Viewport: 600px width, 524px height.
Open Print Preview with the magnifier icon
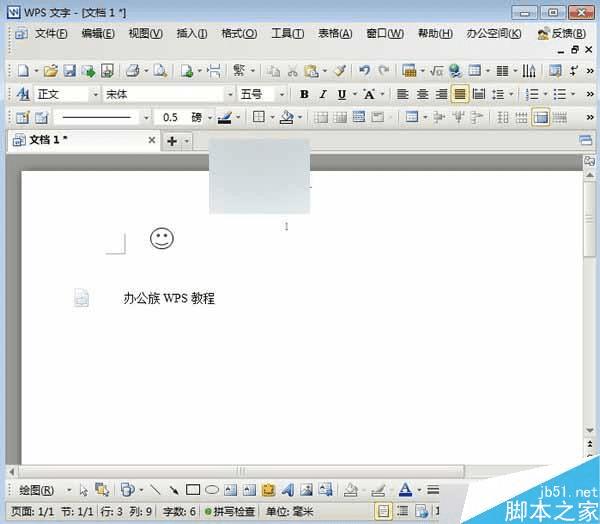tap(160, 71)
